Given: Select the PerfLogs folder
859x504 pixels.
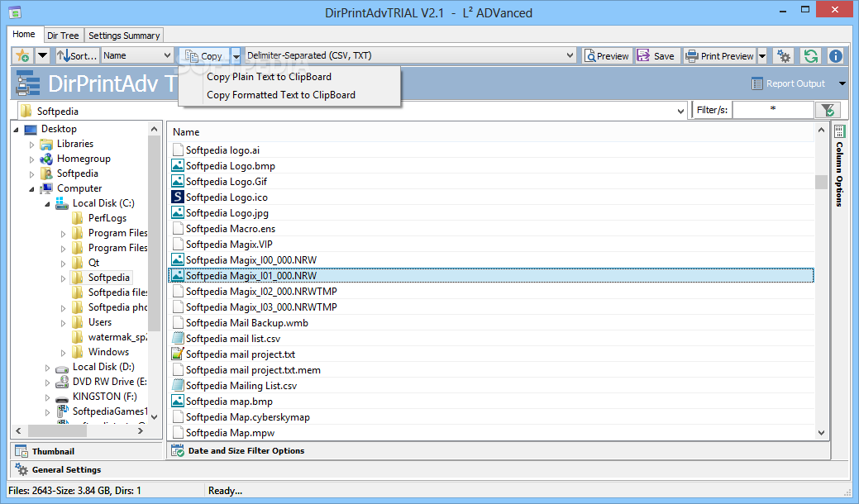Looking at the screenshot, I should (107, 218).
